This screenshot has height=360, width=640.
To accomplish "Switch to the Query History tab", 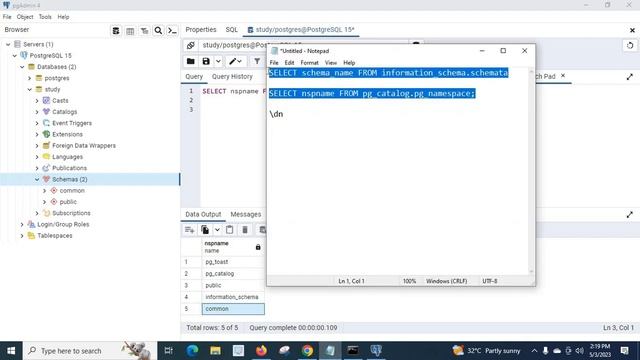I will coord(232,76).
